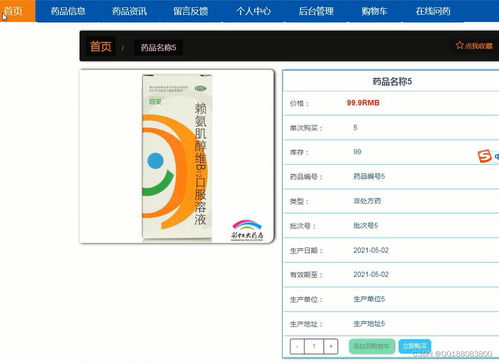Click the Sogou input method icon
Image resolution: width=499 pixels, height=362 pixels.
point(484,156)
